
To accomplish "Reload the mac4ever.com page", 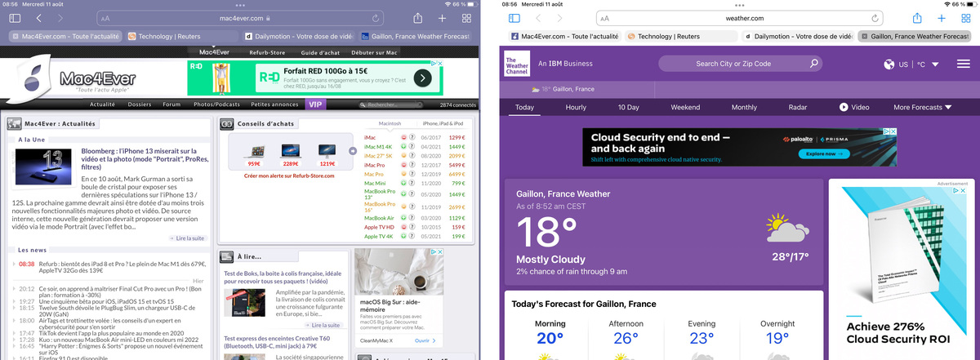I will click(376, 18).
